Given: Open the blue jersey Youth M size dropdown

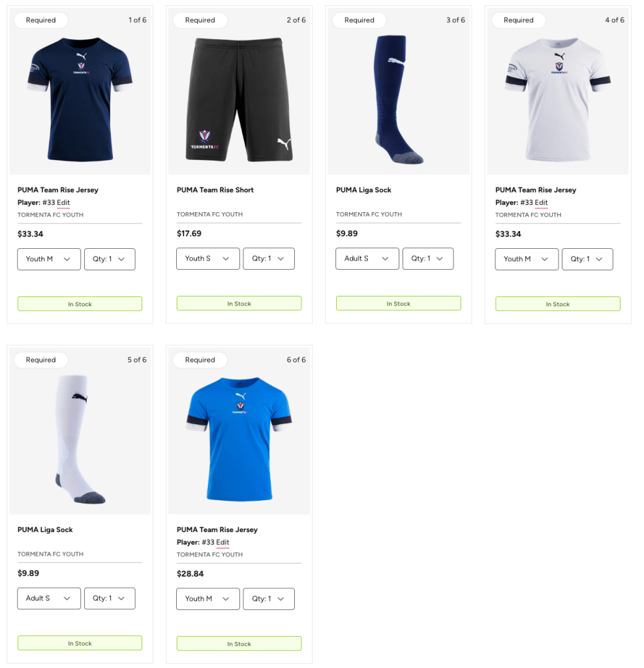Looking at the screenshot, I should [x=208, y=599].
